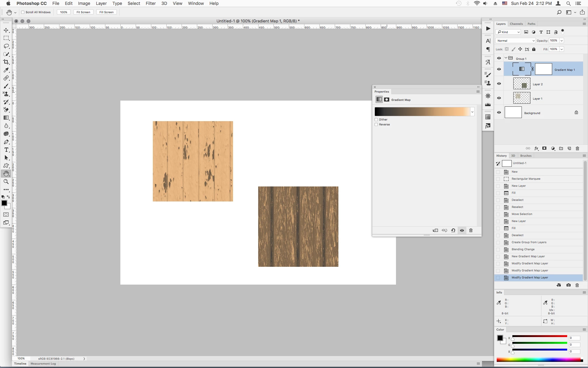Select the Lasso tool
This screenshot has width=588, height=368.
tap(6, 46)
